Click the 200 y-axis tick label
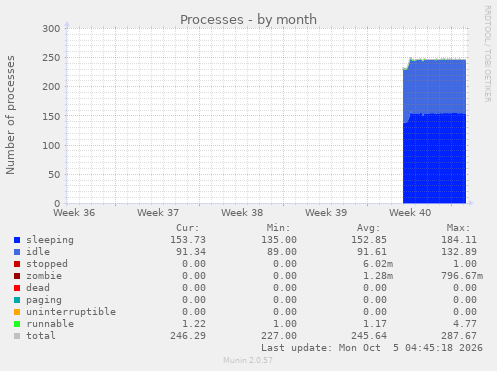Screen dimensions: 497x371 (51, 87)
